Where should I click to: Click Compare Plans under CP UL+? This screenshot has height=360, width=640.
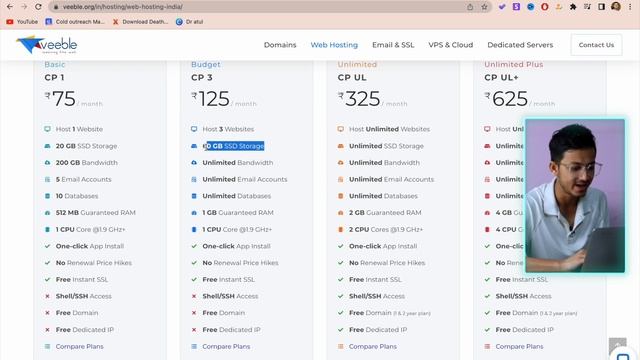(x=519, y=346)
